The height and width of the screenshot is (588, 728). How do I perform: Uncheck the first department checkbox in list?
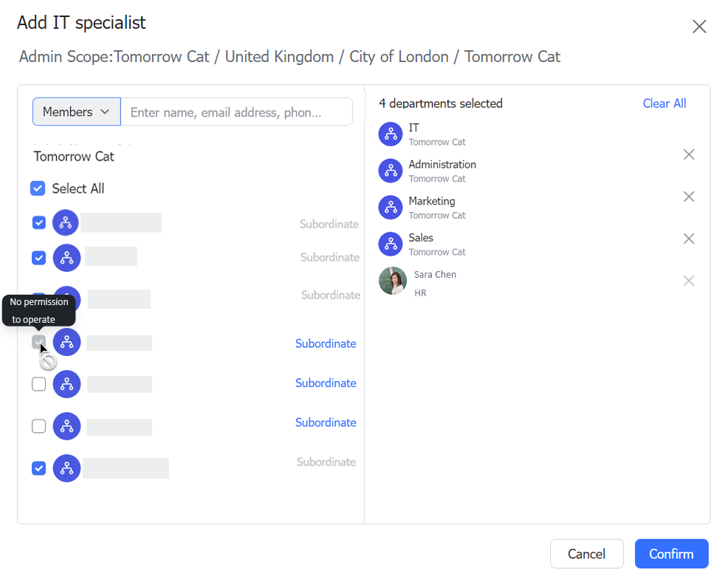click(x=39, y=222)
